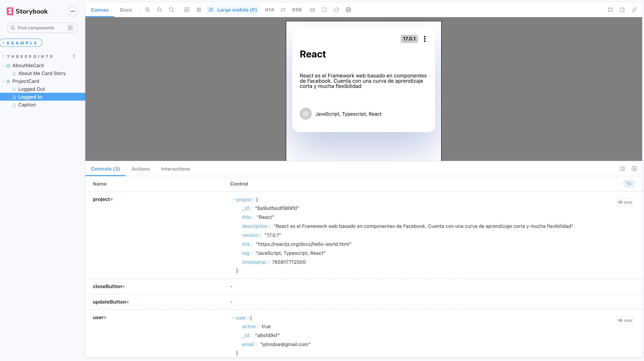Viewport: 644px width, 361px height.
Task: Open the Actions addon tab
Action: point(141,169)
